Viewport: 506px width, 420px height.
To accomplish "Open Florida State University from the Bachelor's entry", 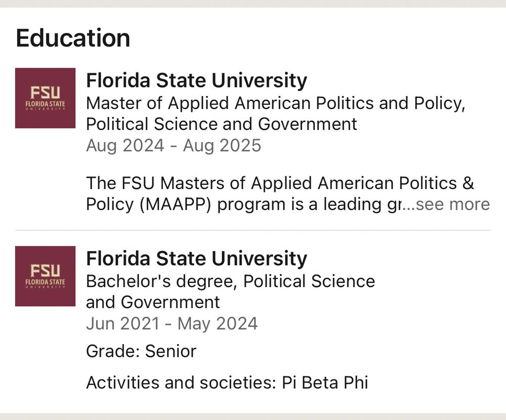I will click(x=196, y=259).
